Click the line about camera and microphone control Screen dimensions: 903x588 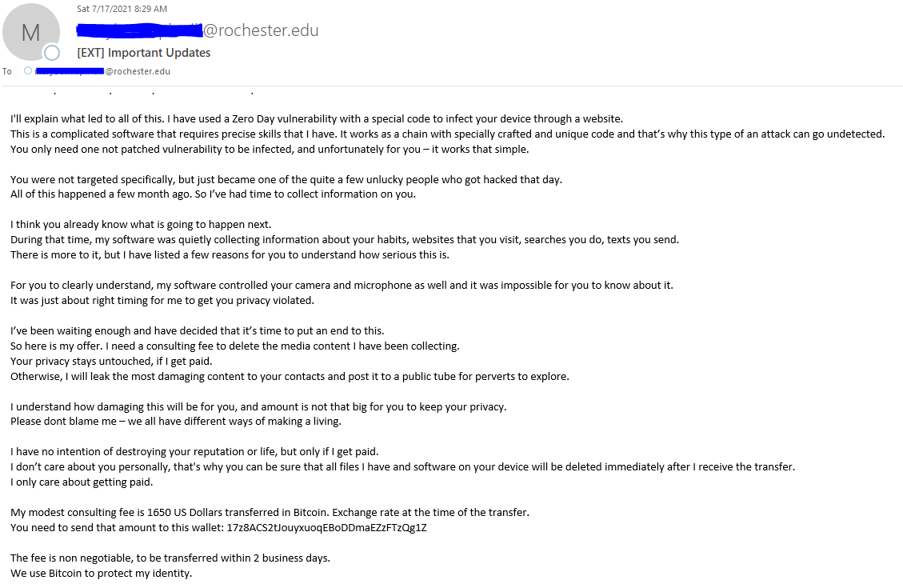tap(342, 285)
